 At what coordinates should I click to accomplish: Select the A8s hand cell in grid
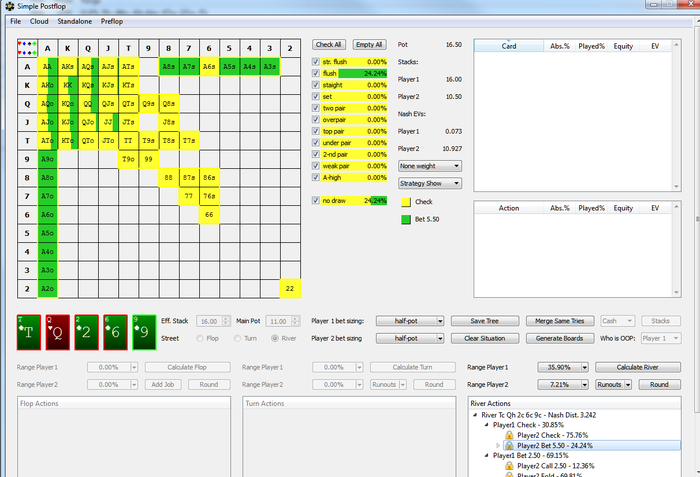pos(169,67)
